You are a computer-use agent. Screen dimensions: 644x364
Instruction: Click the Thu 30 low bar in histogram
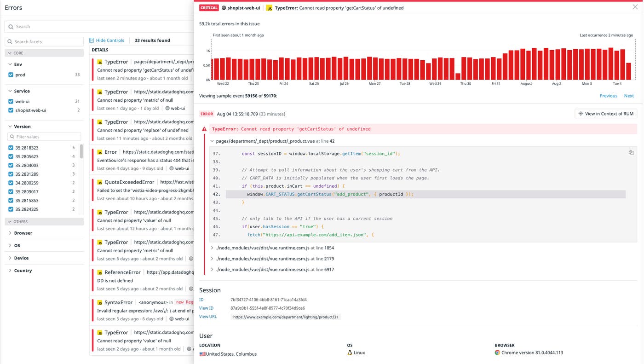pos(458,76)
